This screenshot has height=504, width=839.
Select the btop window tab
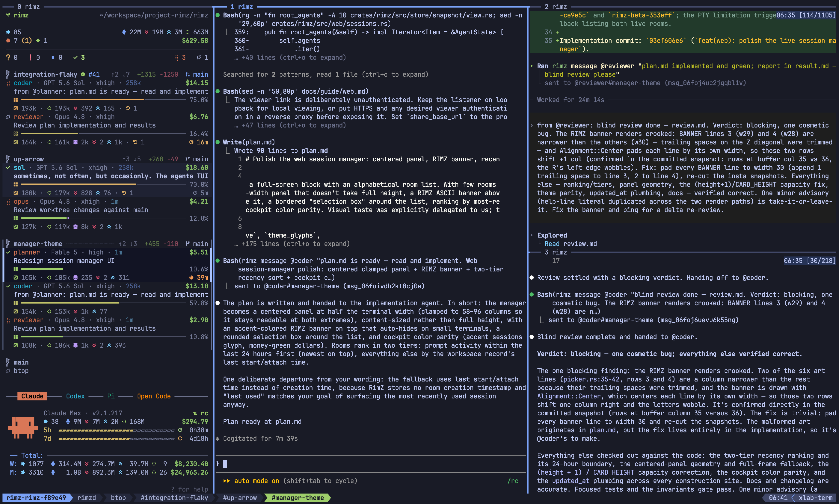click(x=118, y=498)
